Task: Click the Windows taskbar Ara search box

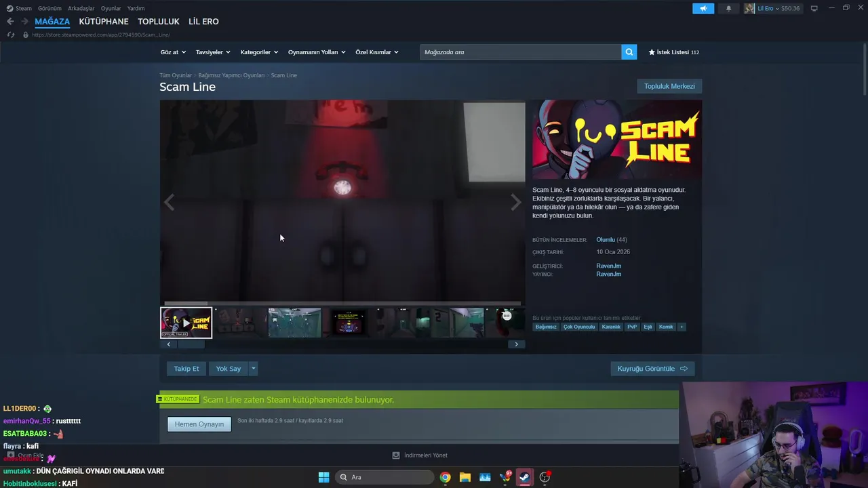Action: [384, 477]
